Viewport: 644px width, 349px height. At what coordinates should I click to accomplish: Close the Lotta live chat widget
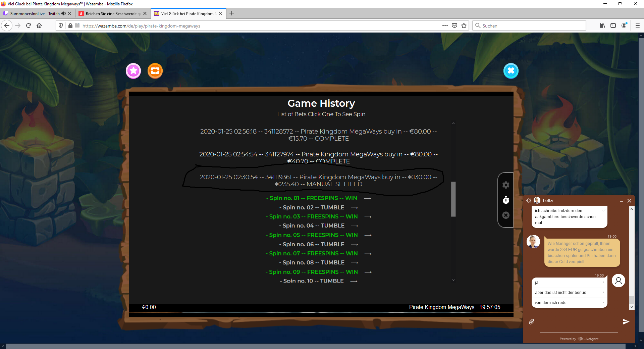(629, 201)
